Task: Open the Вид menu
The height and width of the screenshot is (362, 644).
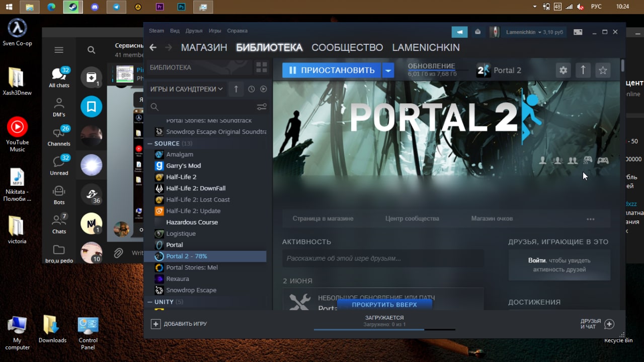Action: pos(175,31)
